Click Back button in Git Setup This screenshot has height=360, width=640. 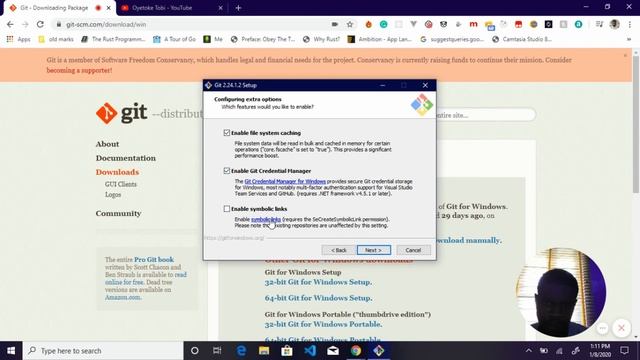(x=338, y=250)
